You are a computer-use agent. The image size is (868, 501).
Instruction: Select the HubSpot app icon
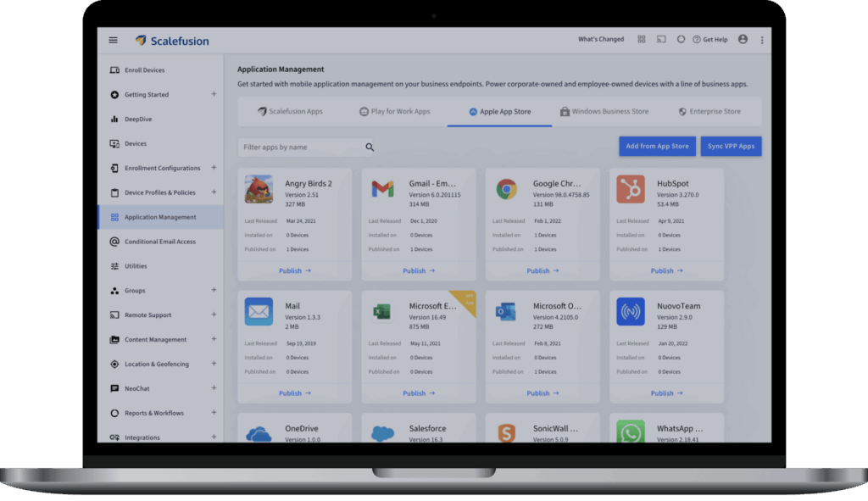point(631,189)
